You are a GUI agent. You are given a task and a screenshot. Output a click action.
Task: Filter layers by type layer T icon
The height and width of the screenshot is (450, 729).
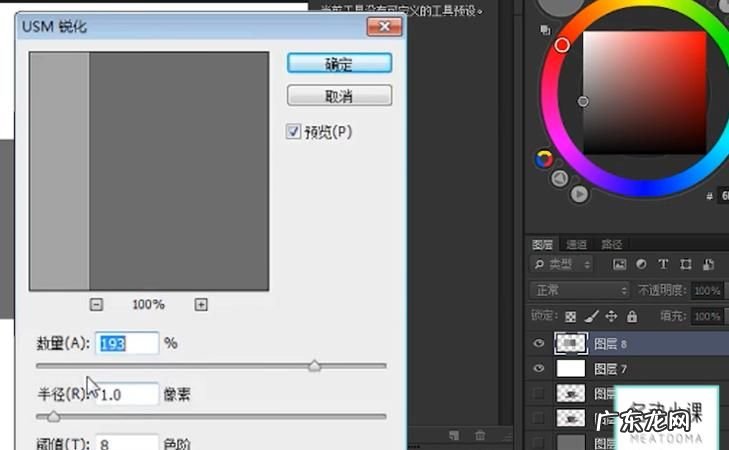click(x=663, y=265)
